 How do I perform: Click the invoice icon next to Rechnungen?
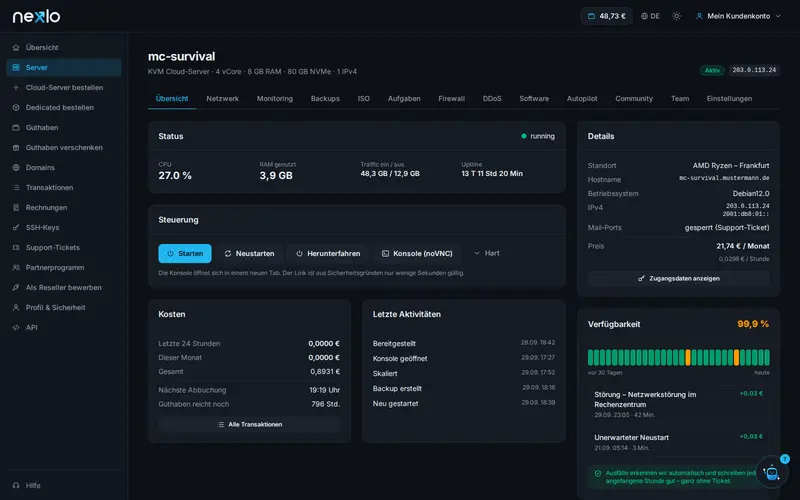pos(16,208)
